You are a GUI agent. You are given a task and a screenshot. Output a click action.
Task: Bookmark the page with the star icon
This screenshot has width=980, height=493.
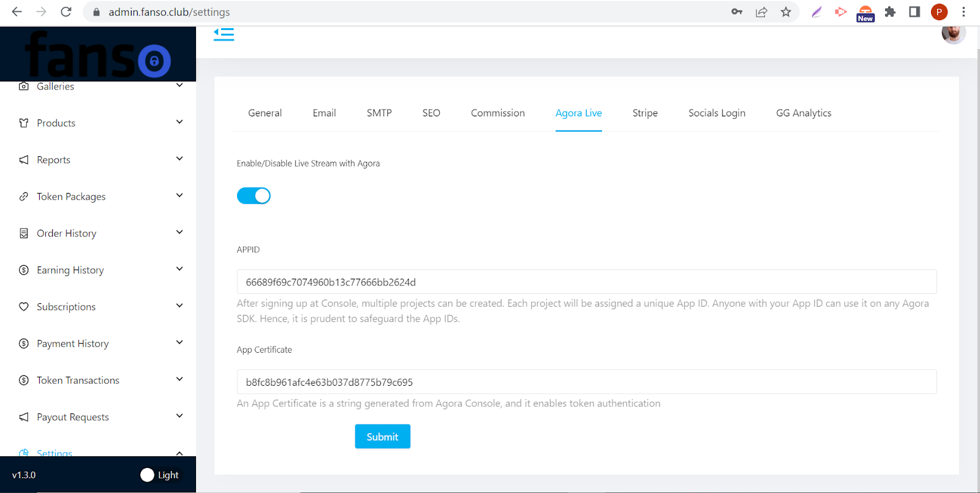point(786,12)
